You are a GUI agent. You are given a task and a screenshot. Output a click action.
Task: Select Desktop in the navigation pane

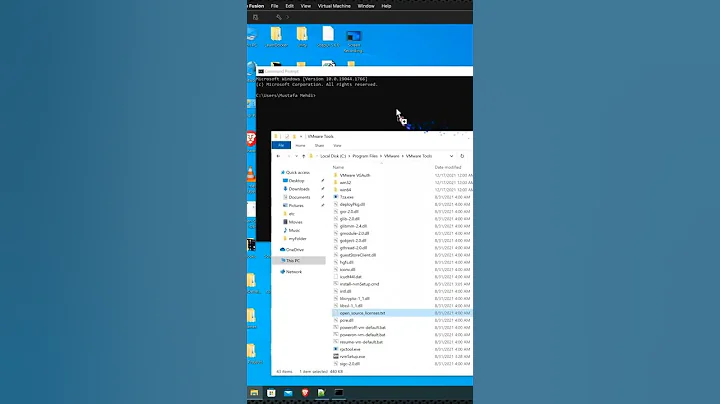click(x=296, y=181)
